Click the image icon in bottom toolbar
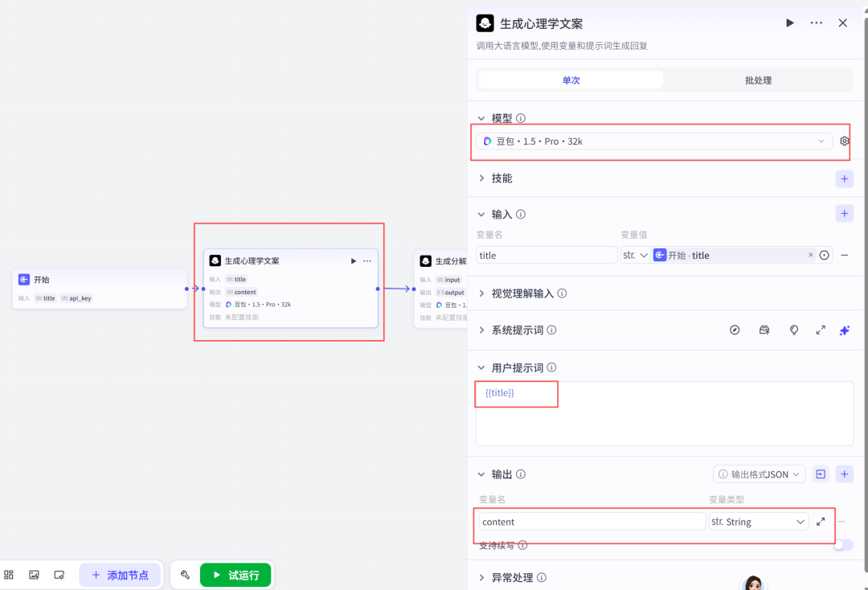Image resolution: width=868 pixels, height=590 pixels. [34, 575]
